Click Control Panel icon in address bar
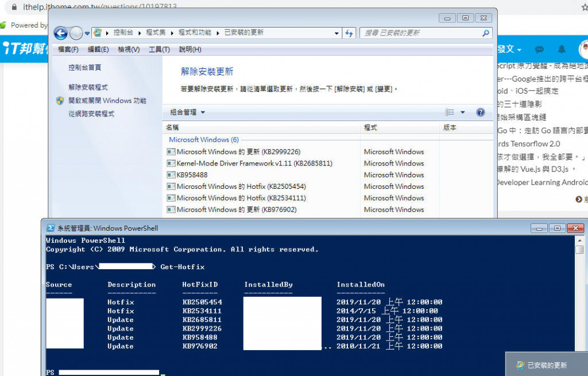The height and width of the screenshot is (376, 588). pos(98,33)
